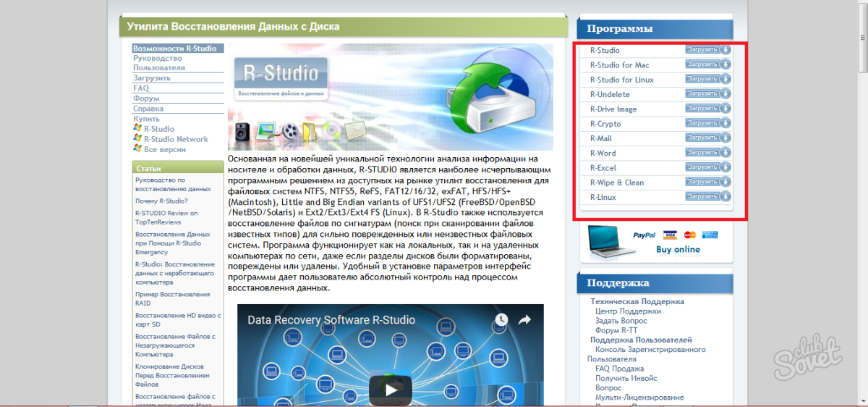The image size is (868, 407).
Task: Open the Форум menu item
Action: coord(146,98)
